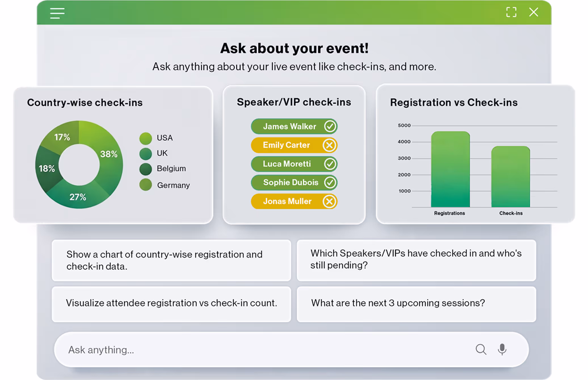This screenshot has height=380, width=588.
Task: Expand the Country-wise check-ins panel
Action: tap(85, 103)
